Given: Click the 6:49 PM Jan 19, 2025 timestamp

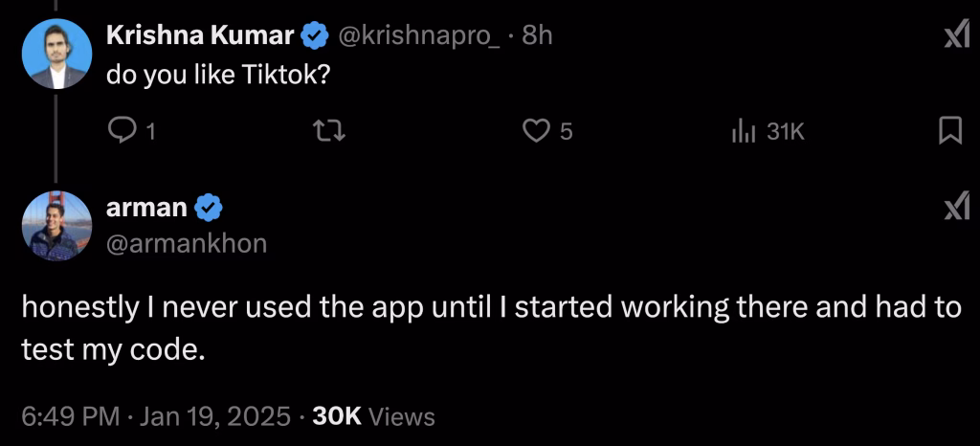Looking at the screenshot, I should (x=155, y=416).
